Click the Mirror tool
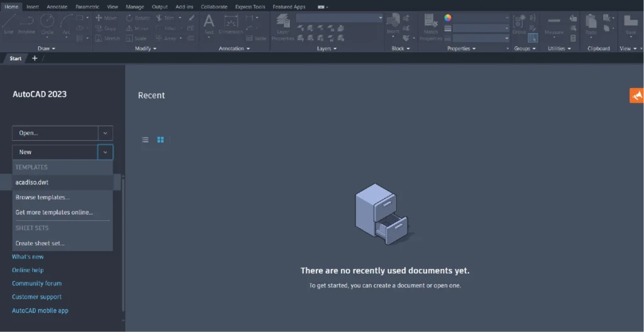Viewport: 644px width, 332px height. (138, 28)
